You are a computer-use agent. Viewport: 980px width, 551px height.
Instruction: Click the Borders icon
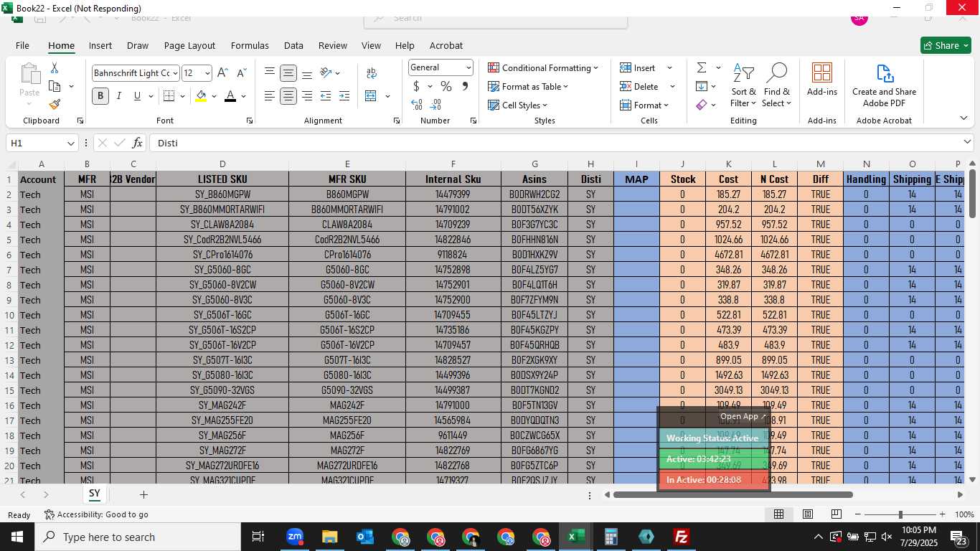coord(169,95)
